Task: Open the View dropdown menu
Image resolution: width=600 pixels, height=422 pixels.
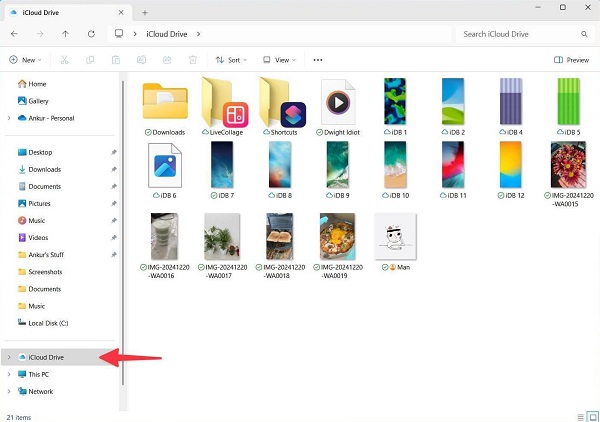Action: [279, 60]
